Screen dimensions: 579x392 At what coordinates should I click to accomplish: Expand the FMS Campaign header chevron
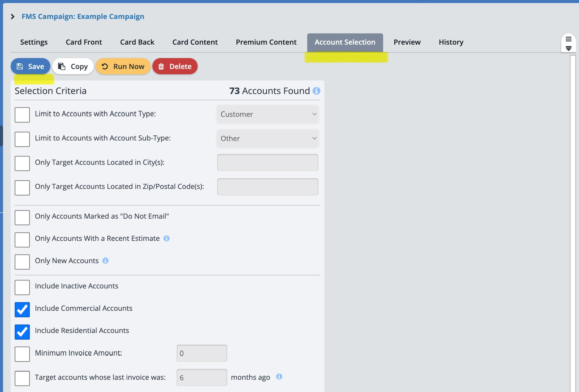point(13,16)
